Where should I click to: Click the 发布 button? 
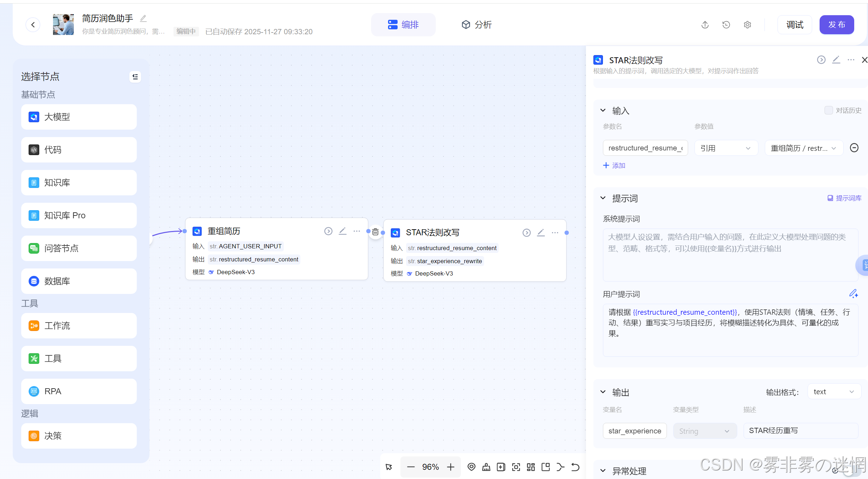point(837,25)
